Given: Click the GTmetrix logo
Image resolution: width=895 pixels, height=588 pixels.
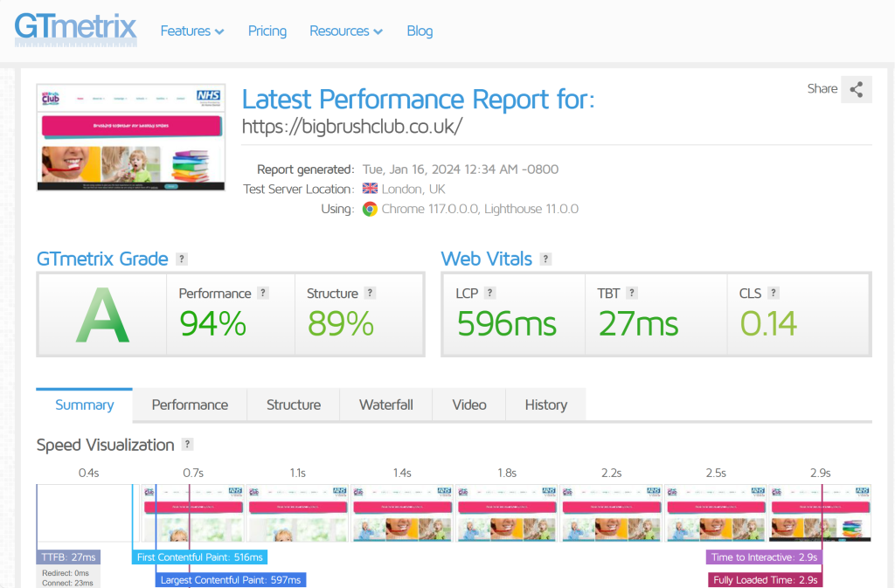Looking at the screenshot, I should [x=76, y=28].
